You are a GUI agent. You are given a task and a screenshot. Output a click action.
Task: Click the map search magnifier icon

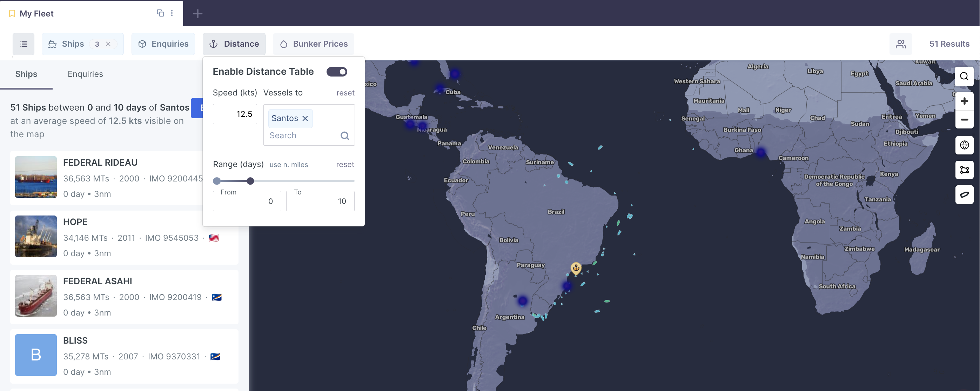tap(964, 77)
